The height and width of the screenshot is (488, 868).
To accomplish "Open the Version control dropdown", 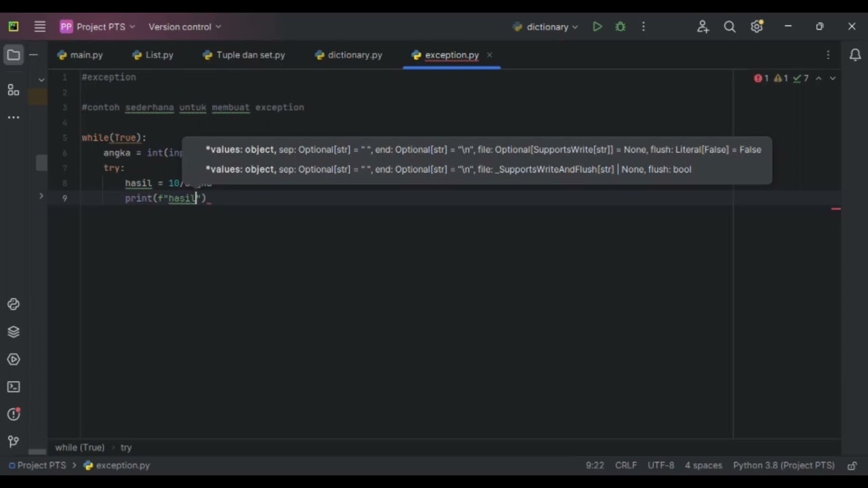I will 184,26.
